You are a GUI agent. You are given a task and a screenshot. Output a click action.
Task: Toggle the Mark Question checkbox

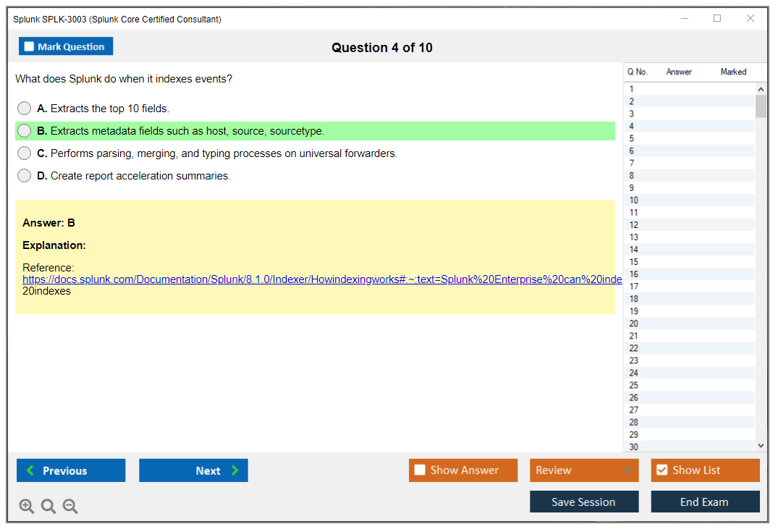pos(30,47)
